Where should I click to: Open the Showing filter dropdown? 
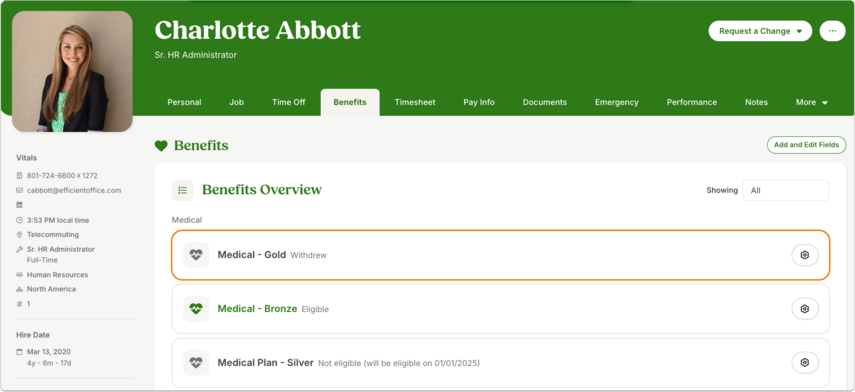tap(785, 190)
